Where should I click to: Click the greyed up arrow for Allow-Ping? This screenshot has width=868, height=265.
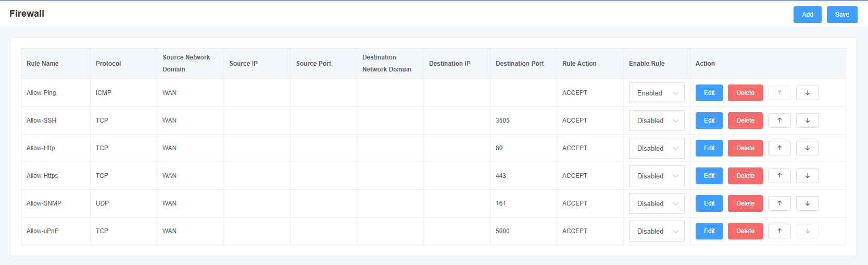click(x=779, y=93)
